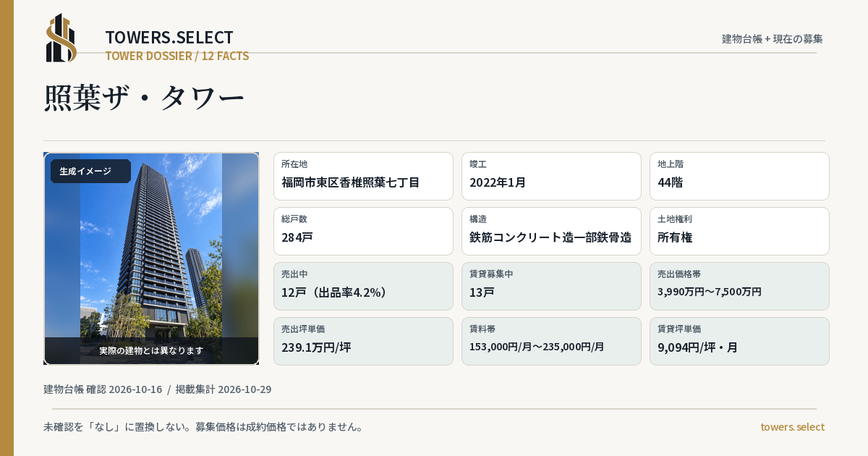The height and width of the screenshot is (456, 868).
Task: Select the 総戸数 284戸 card
Action: [363, 231]
